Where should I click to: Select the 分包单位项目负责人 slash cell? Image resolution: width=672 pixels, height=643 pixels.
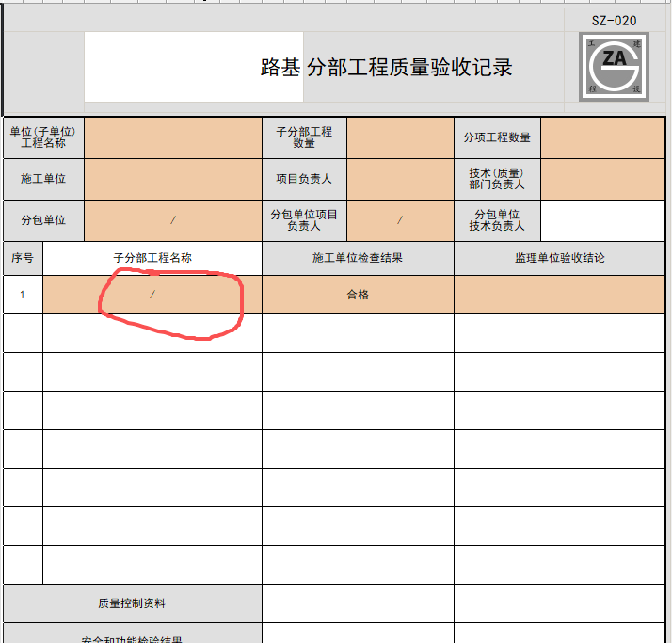400,220
